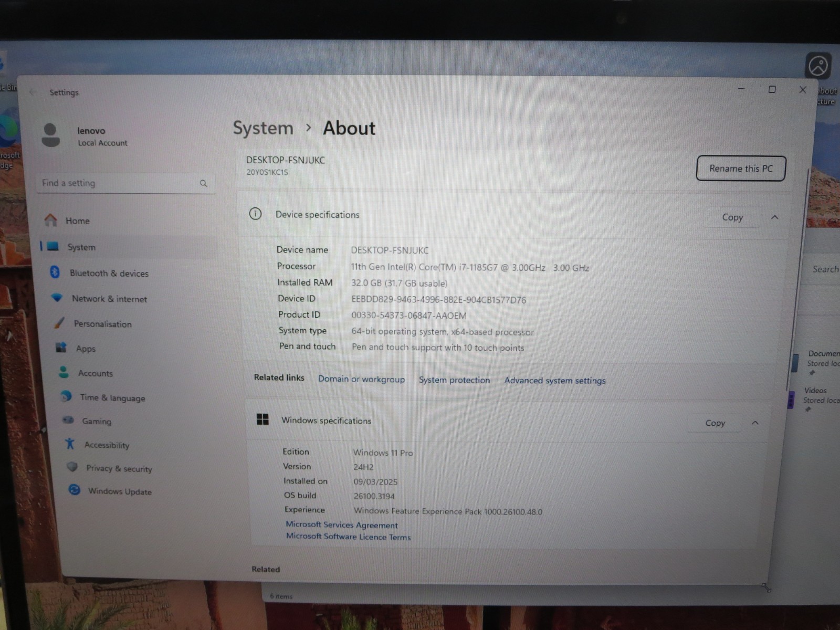
Task: Click the System monitor icon
Action: 53,246
